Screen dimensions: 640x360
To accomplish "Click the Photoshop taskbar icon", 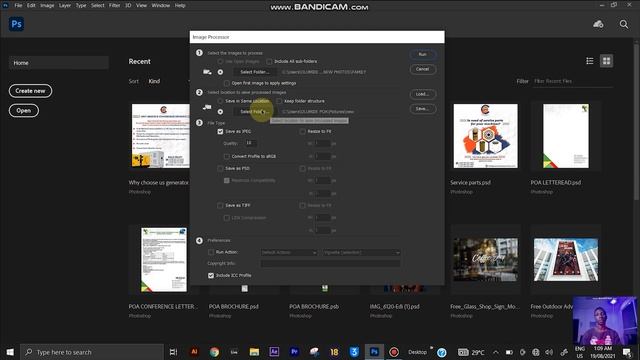I will pos(374,352).
